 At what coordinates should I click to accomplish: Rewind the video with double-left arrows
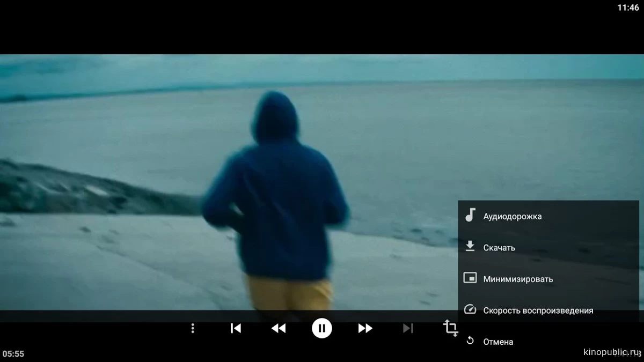(x=279, y=328)
